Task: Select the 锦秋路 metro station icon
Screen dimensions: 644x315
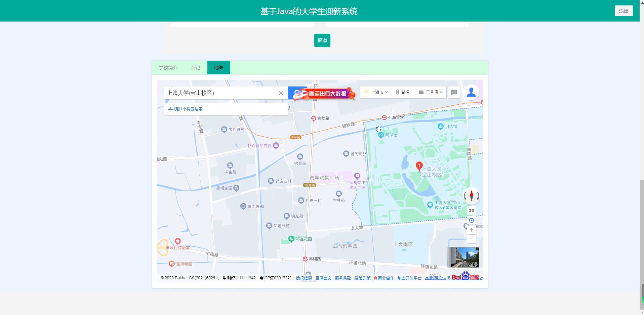Action: click(314, 118)
